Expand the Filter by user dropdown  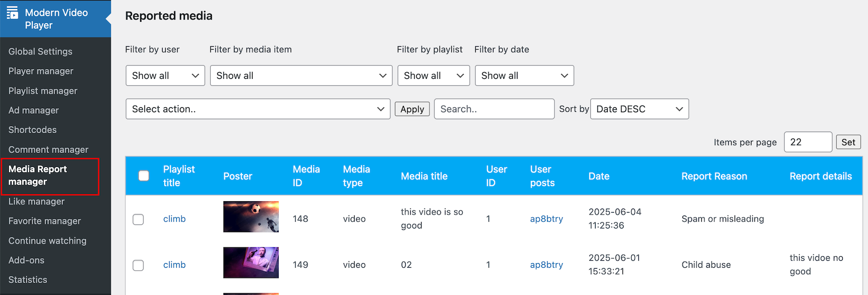[165, 75]
